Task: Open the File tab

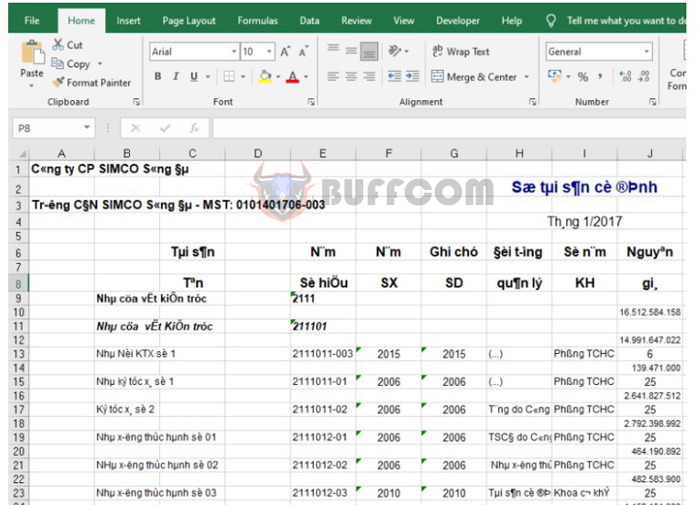Action: pyautogui.click(x=32, y=21)
